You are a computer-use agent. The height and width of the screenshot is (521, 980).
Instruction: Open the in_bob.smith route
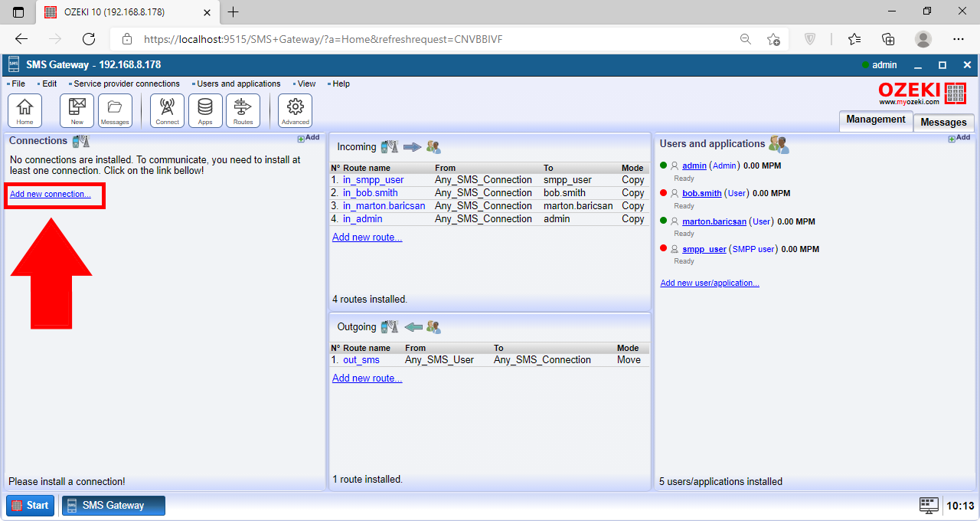pos(371,193)
